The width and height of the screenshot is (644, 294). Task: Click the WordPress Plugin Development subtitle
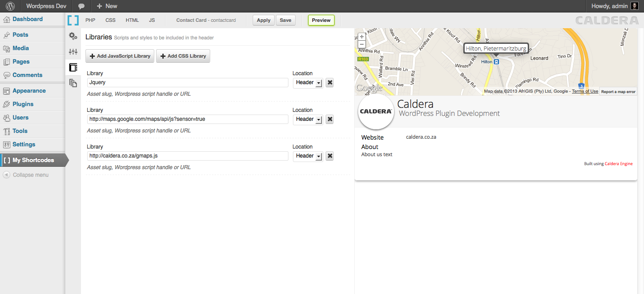(x=449, y=114)
